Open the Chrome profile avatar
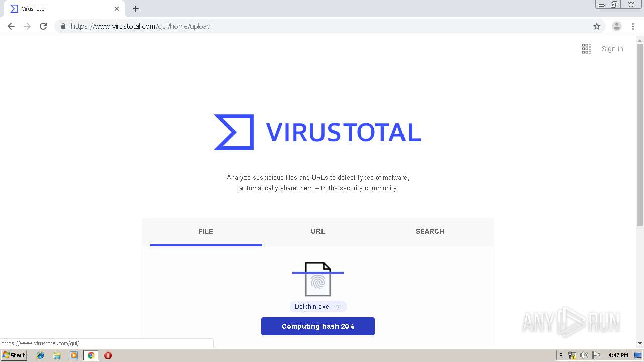The width and height of the screenshot is (644, 362). 617,26
